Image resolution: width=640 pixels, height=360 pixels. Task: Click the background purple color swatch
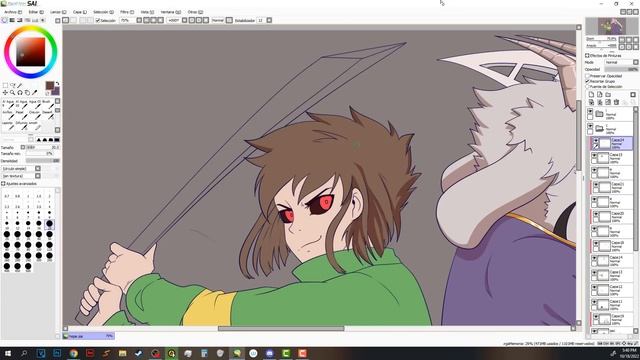56,91
